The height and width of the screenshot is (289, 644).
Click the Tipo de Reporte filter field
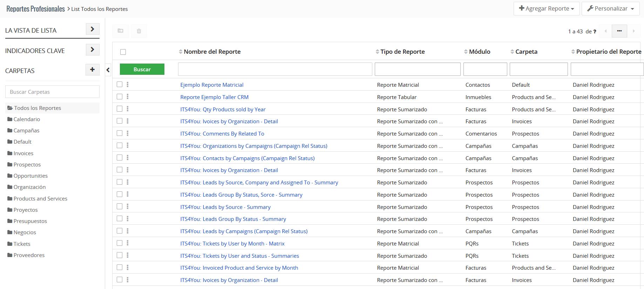(417, 69)
